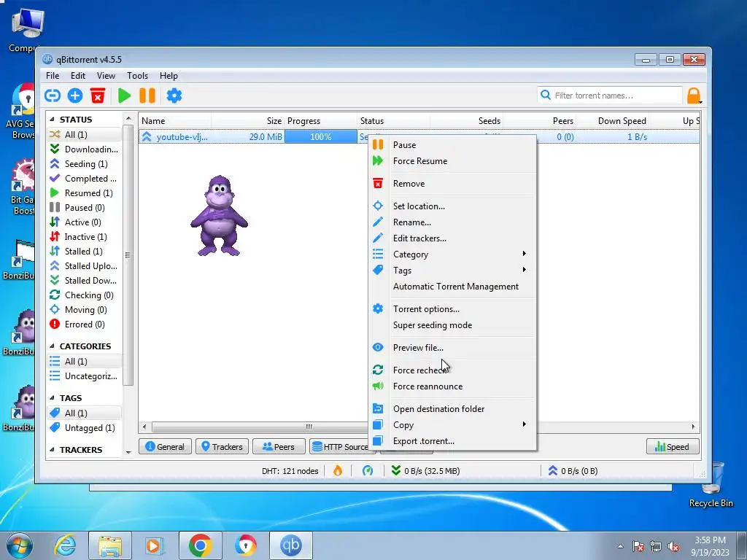The width and height of the screenshot is (747, 560).
Task: Switch to the Peers tab
Action: pos(279,447)
